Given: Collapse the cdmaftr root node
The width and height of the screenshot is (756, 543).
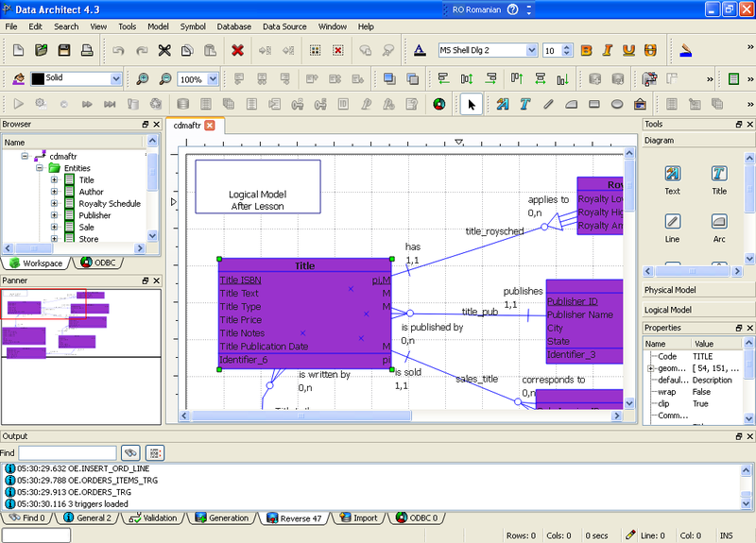Looking at the screenshot, I should coord(25,156).
